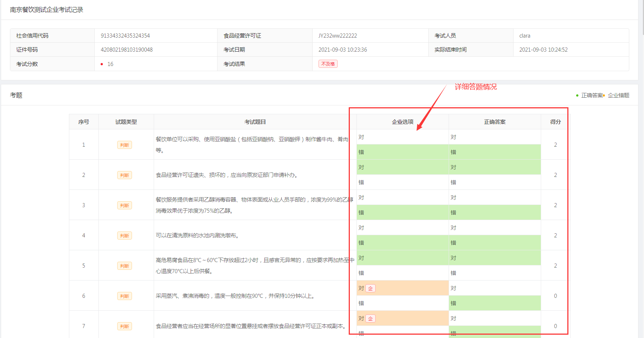Click the vertical scrollbar on the right
This screenshot has width=644, height=338.
643,18
